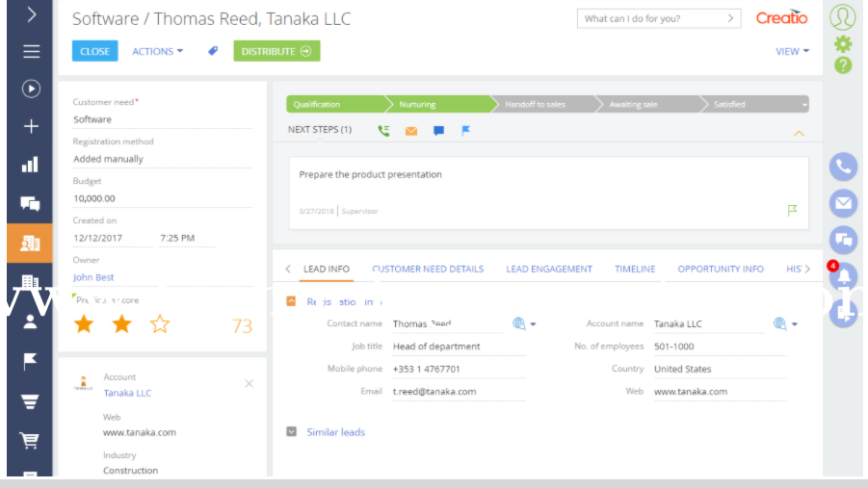Open the Accounts building icon in sidebar
Viewport: 868px width, 488px height.
pyautogui.click(x=30, y=281)
